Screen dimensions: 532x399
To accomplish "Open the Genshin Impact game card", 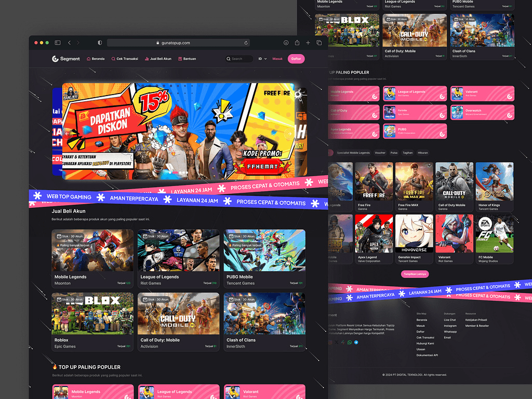I will pos(414,239).
